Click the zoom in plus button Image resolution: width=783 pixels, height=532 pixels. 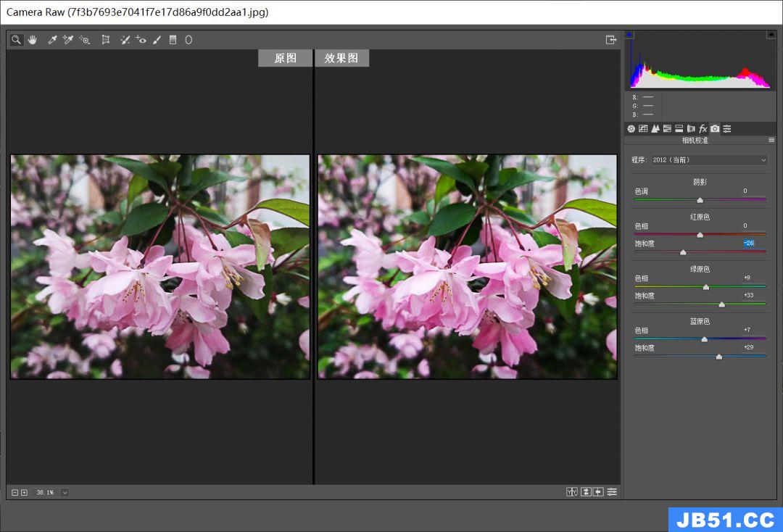click(24, 493)
